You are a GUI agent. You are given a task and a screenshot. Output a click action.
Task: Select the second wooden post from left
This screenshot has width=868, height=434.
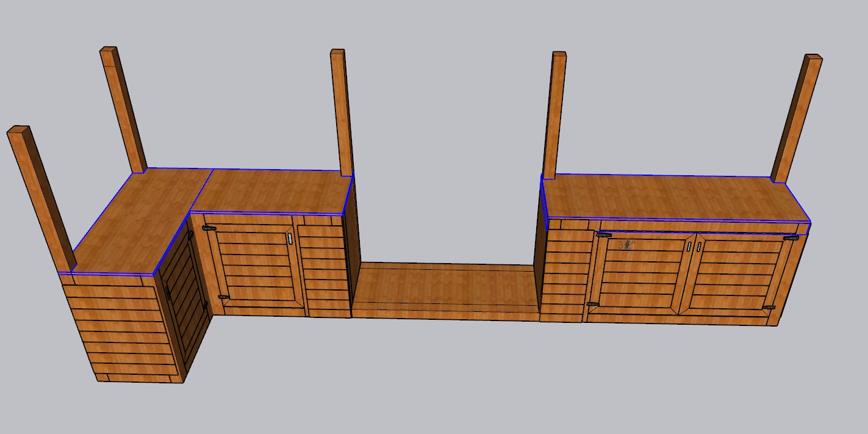point(124,110)
